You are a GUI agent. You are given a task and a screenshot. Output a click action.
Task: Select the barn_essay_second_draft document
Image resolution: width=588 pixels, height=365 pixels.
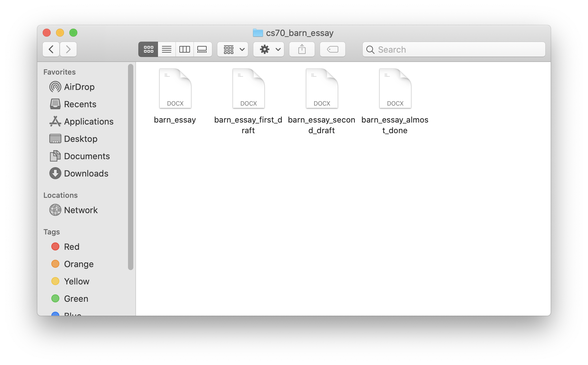[x=322, y=88]
